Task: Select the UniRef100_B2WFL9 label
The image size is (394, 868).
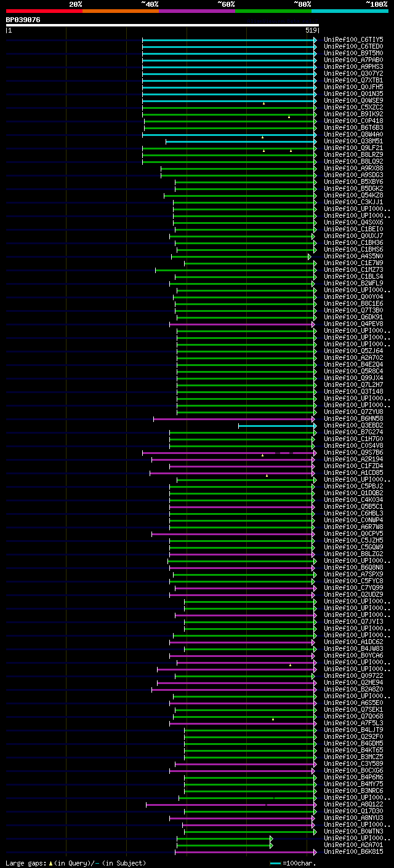Action: (354, 283)
